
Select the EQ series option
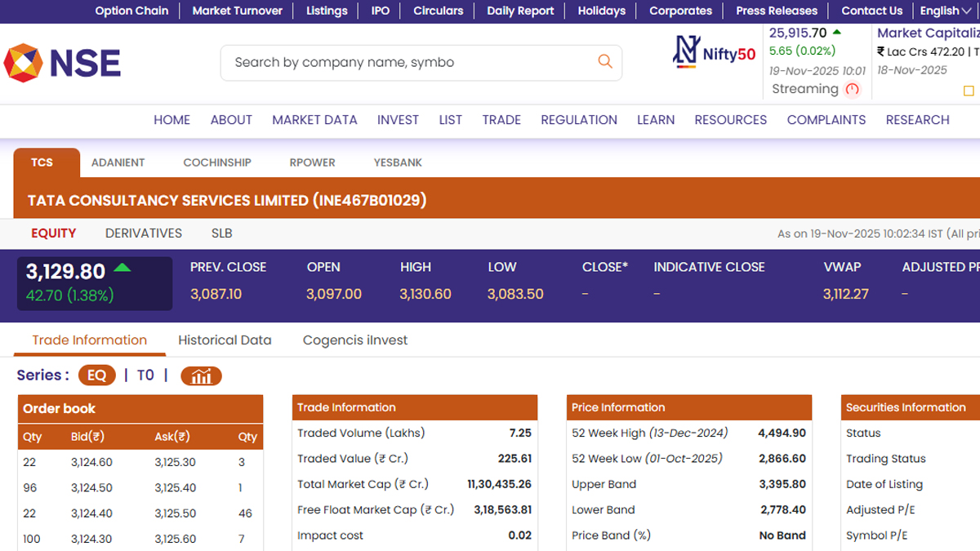click(x=97, y=375)
